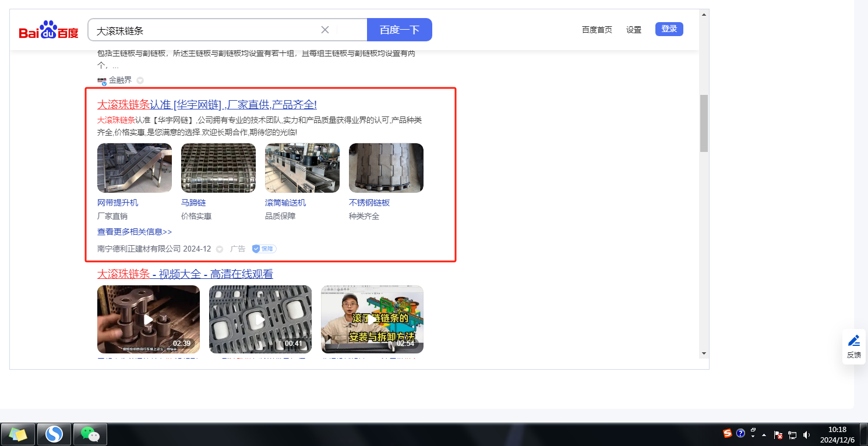
Task: Click the 保障 shield badge
Action: (264, 249)
